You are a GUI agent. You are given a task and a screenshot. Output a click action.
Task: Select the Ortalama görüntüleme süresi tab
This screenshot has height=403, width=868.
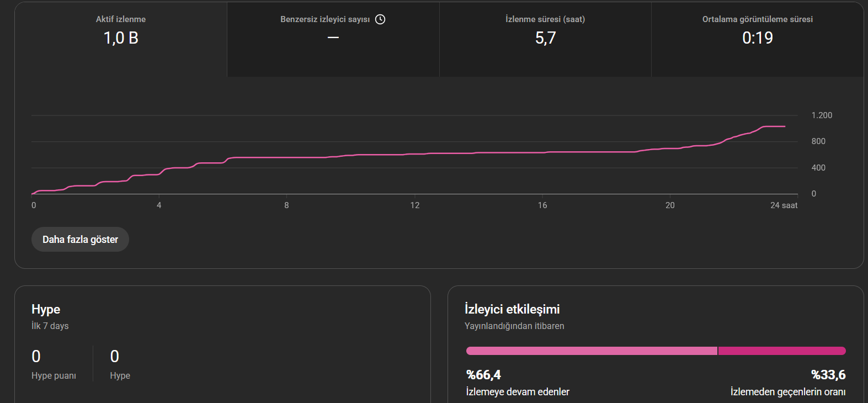coord(758,40)
